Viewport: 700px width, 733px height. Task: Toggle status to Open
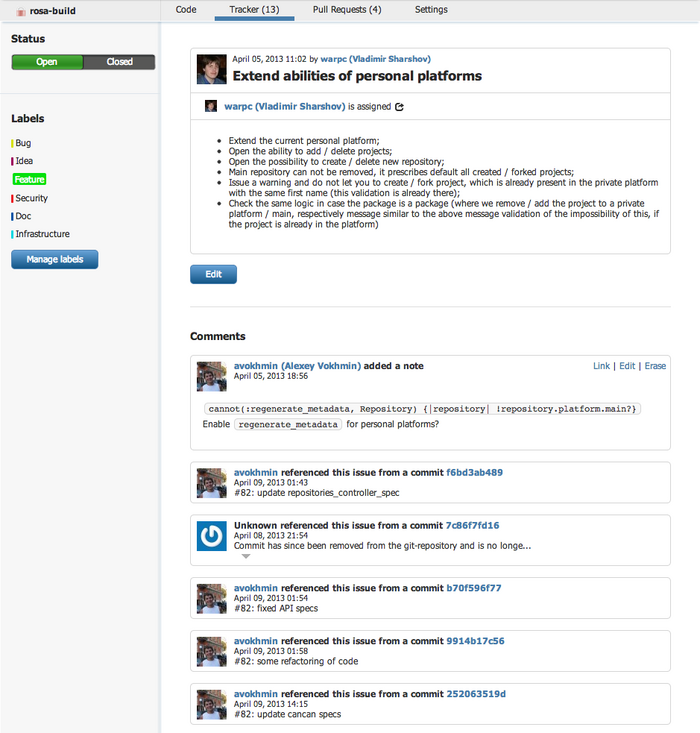(47, 62)
